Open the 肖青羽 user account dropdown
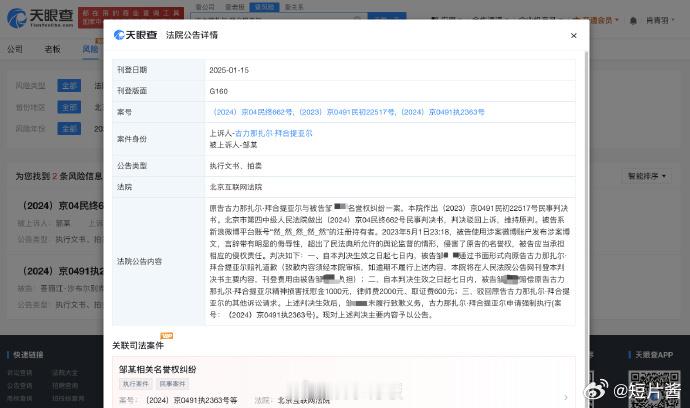 click(x=660, y=20)
